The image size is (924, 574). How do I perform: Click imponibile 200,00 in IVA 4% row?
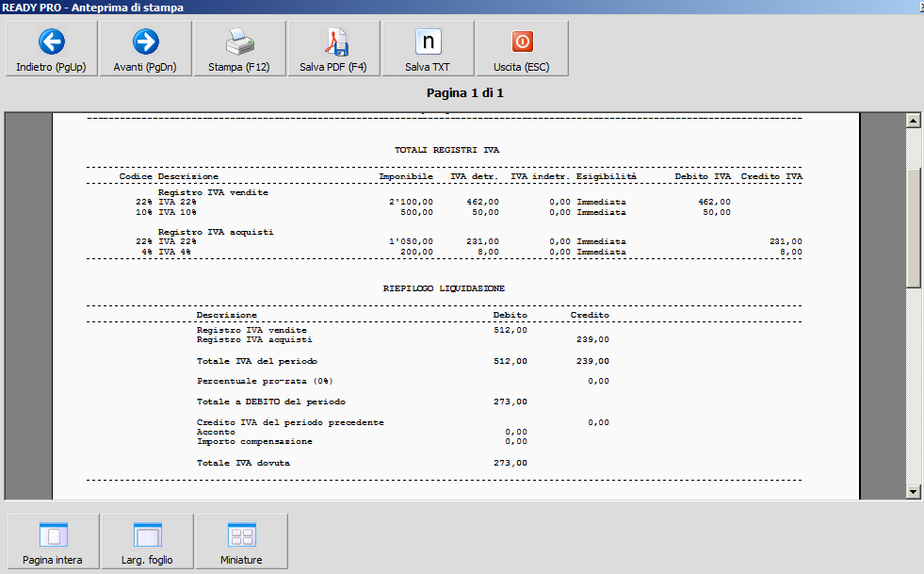pos(416,252)
